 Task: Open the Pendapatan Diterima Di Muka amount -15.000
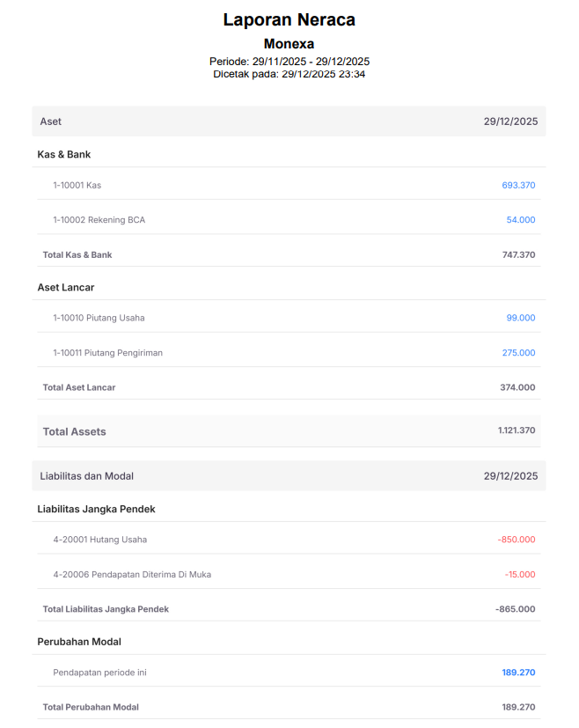[x=519, y=575]
